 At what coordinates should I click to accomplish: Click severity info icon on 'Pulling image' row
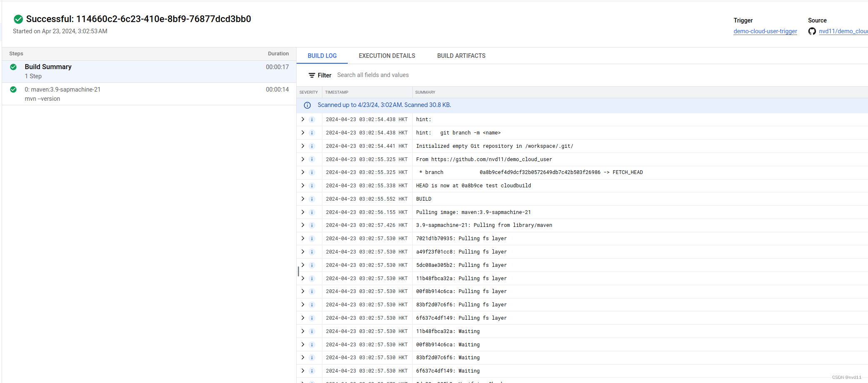[312, 212]
